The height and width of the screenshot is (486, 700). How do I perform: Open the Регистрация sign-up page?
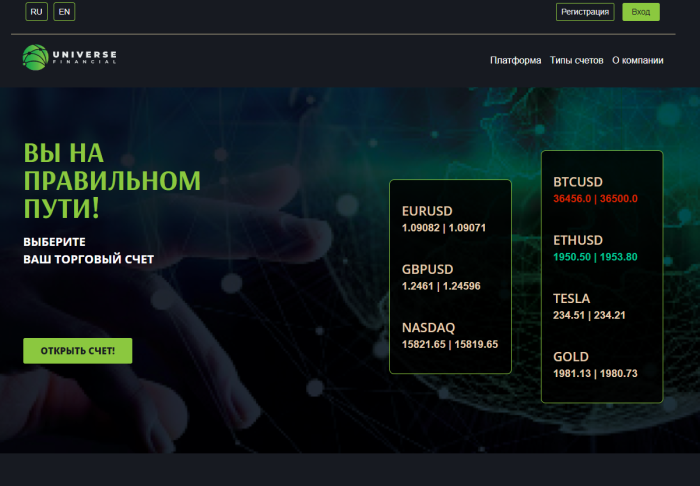[585, 12]
